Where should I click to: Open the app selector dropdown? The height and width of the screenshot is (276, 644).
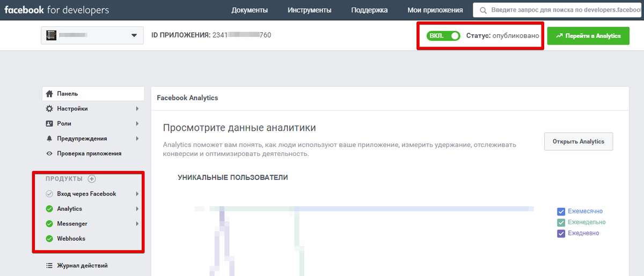pyautogui.click(x=92, y=35)
